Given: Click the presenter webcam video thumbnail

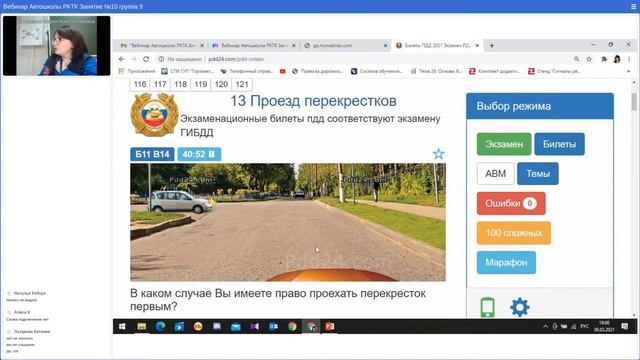Looking at the screenshot, I should tap(56, 46).
